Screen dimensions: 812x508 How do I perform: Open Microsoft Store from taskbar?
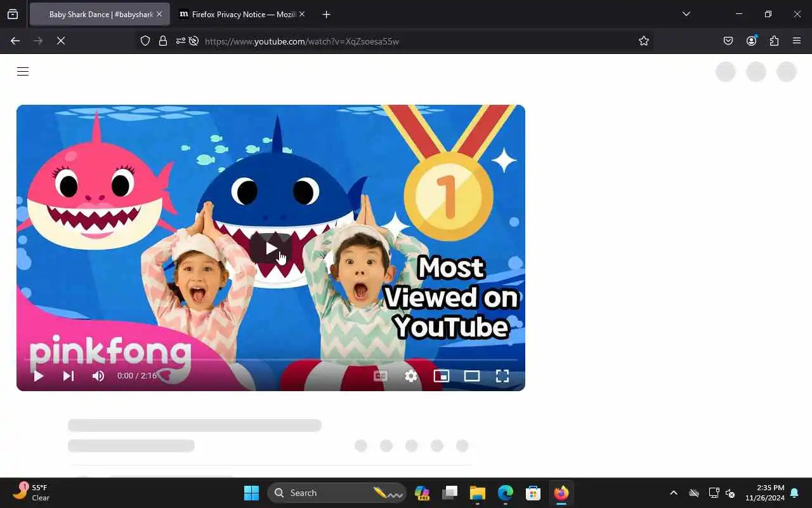pyautogui.click(x=533, y=493)
